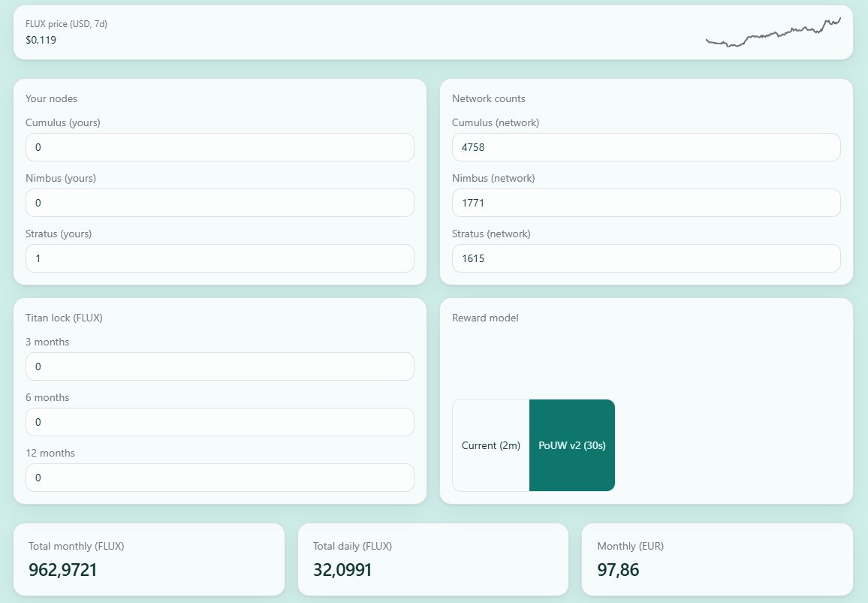Select the Current (2m) reward model
This screenshot has height=603, width=868.
[x=491, y=445]
